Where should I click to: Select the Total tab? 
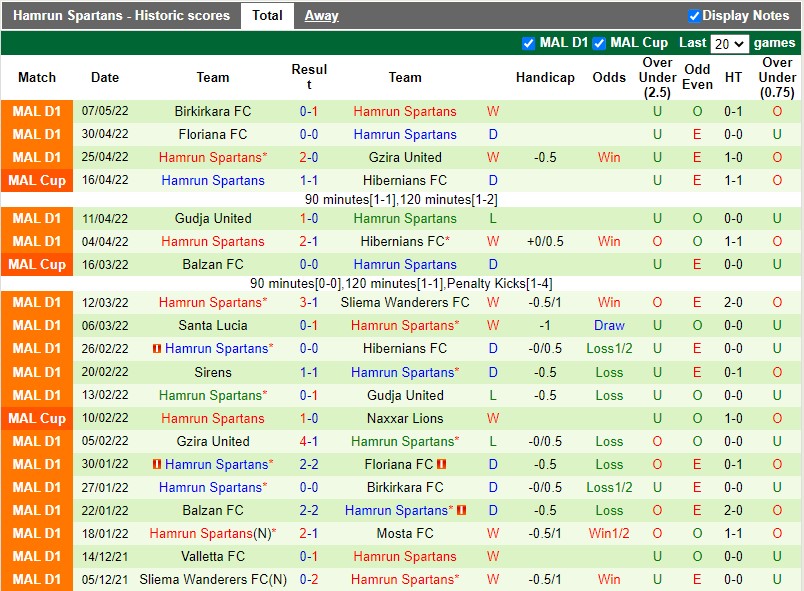pos(267,16)
